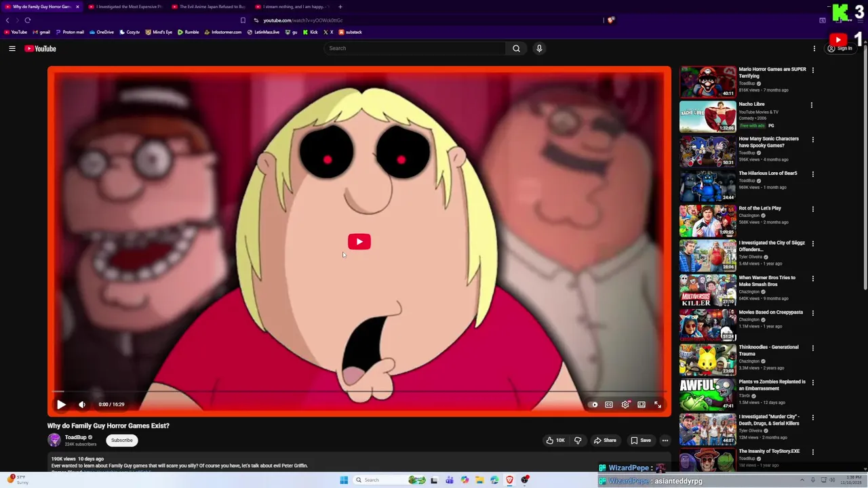Open the player settings gear
The width and height of the screenshot is (868, 488).
pyautogui.click(x=625, y=405)
